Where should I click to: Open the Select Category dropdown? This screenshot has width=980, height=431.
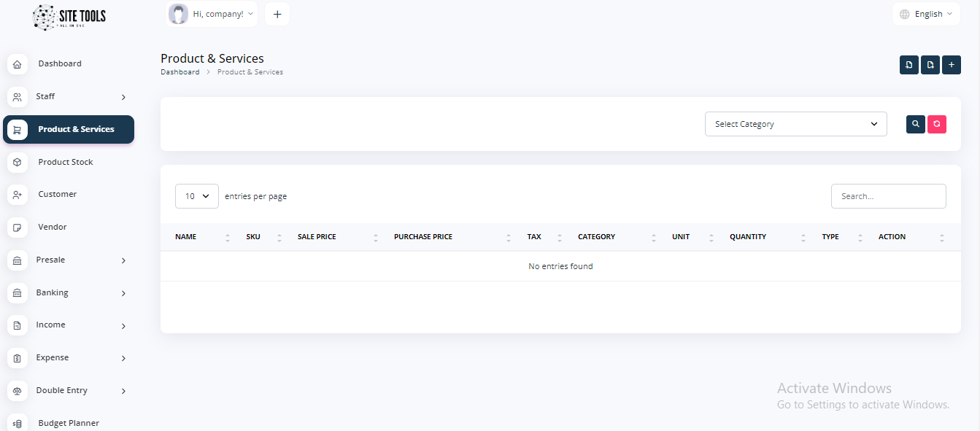pos(795,124)
